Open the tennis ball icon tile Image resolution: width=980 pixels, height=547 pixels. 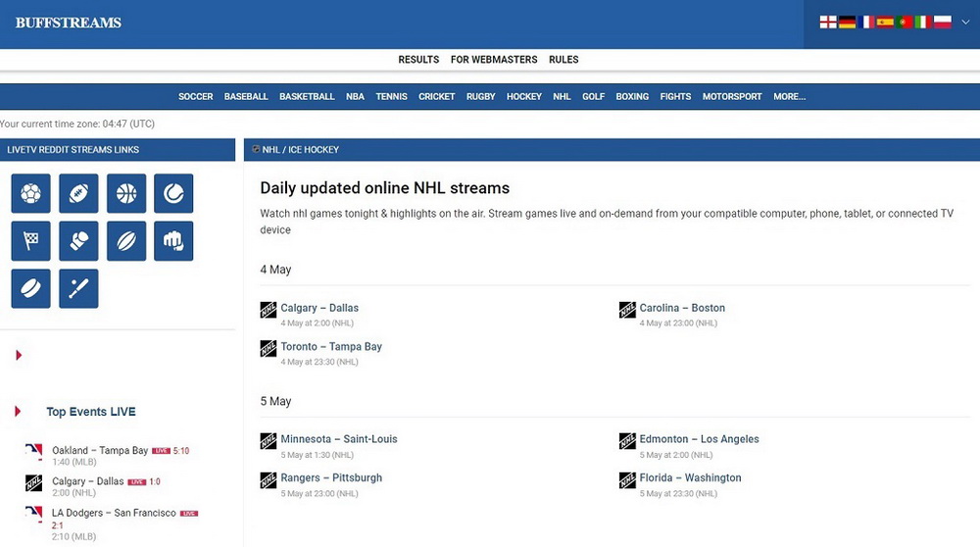tap(173, 194)
